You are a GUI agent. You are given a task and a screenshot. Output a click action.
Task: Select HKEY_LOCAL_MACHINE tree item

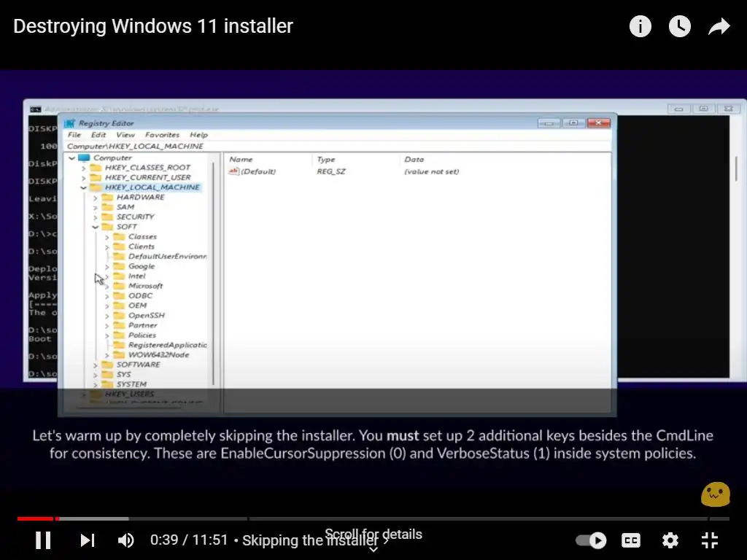click(x=152, y=187)
